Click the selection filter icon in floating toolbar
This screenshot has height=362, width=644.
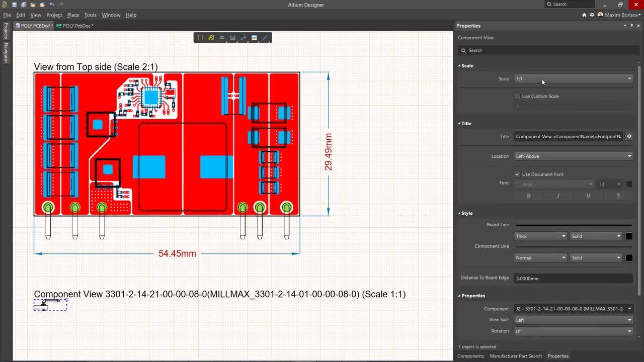pos(200,38)
